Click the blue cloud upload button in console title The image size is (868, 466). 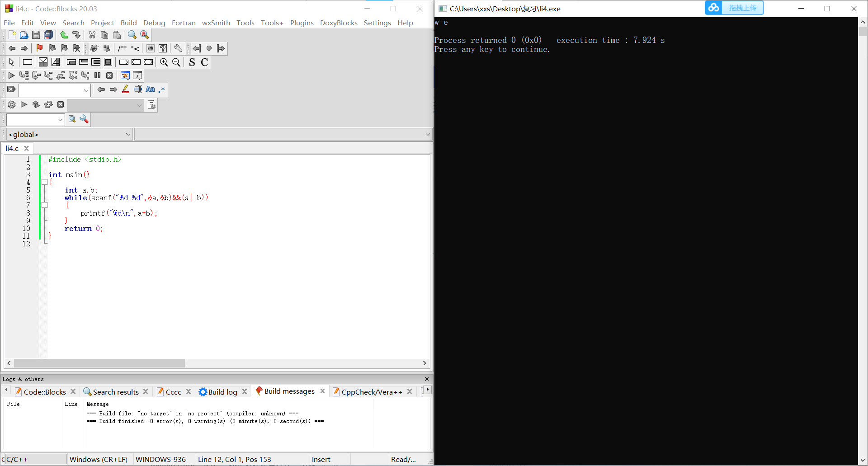[734, 8]
